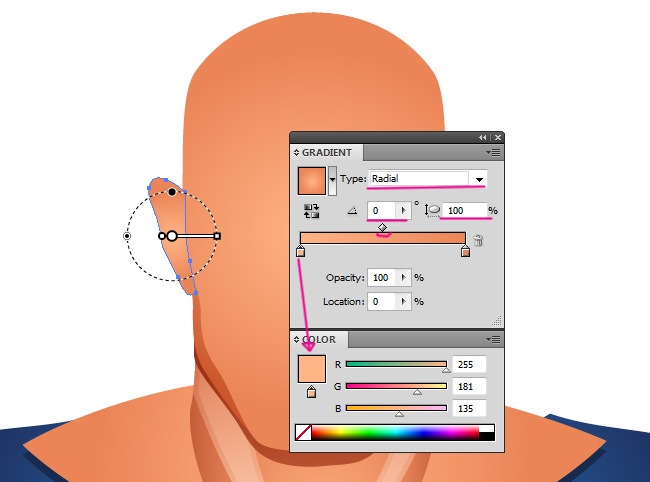Viewport: 650px width, 482px height.
Task: Click the gradient stop icon under Color swatch
Action: click(311, 392)
